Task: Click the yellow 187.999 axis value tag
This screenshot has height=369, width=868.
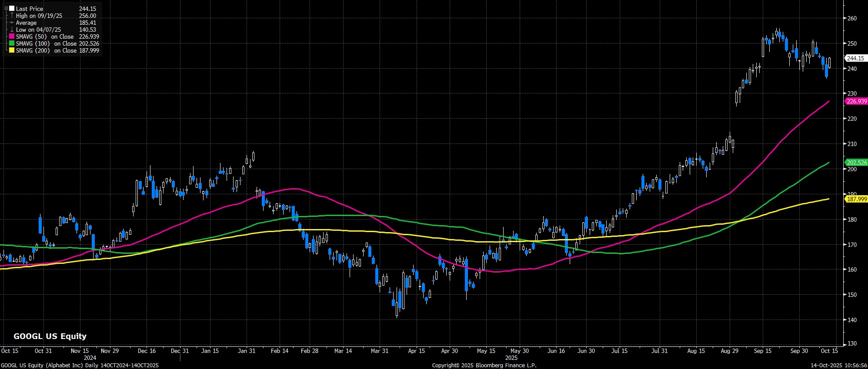Action: point(855,199)
